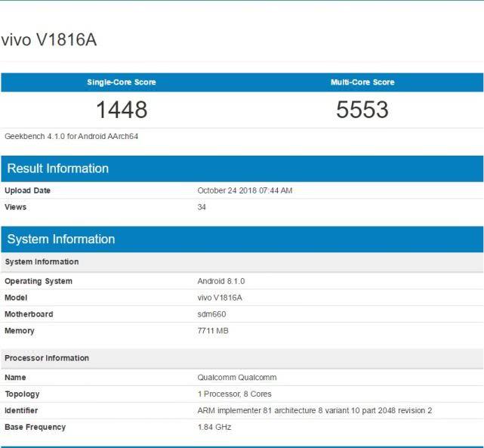The width and height of the screenshot is (484, 448).
Task: Select the 1 Processor, 8 Cores value
Action: click(x=235, y=394)
